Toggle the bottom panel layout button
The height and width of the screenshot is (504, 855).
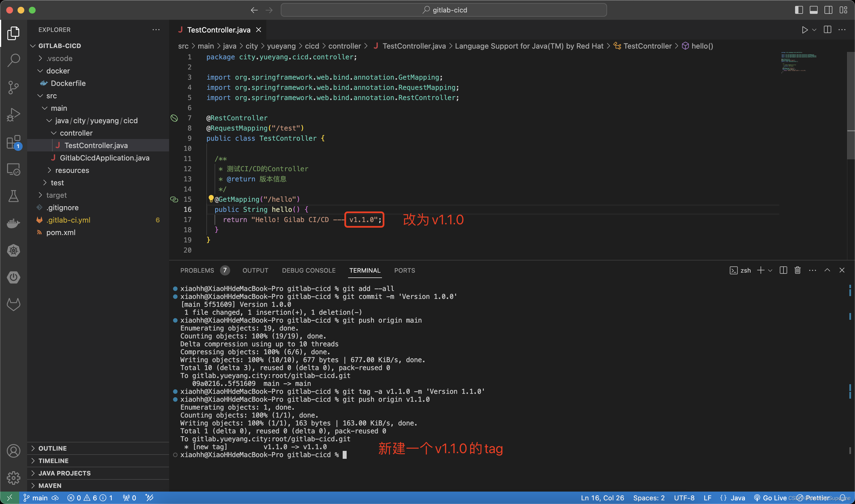click(x=813, y=10)
